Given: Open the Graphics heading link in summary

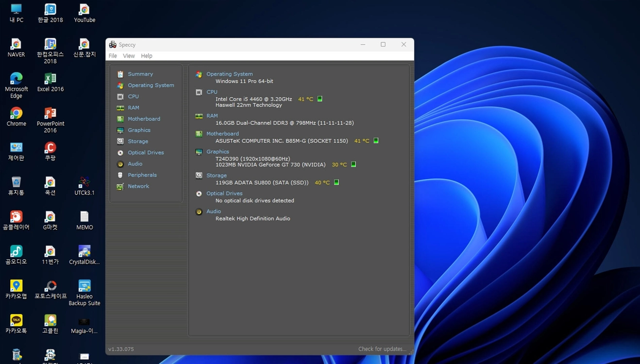Looking at the screenshot, I should [x=218, y=152].
